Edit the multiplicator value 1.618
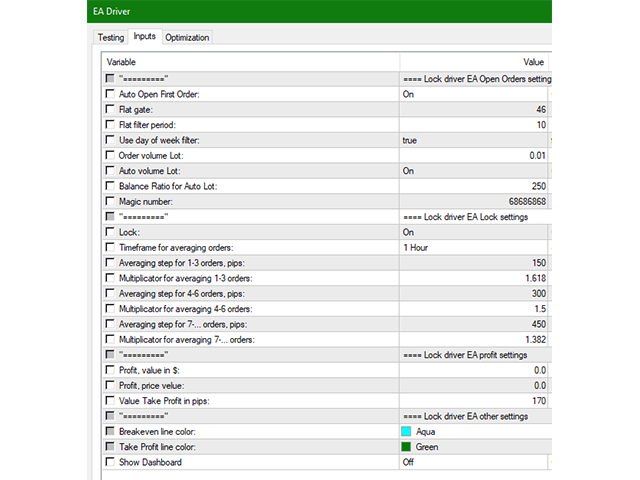This screenshot has height=480, width=640. tap(473, 278)
